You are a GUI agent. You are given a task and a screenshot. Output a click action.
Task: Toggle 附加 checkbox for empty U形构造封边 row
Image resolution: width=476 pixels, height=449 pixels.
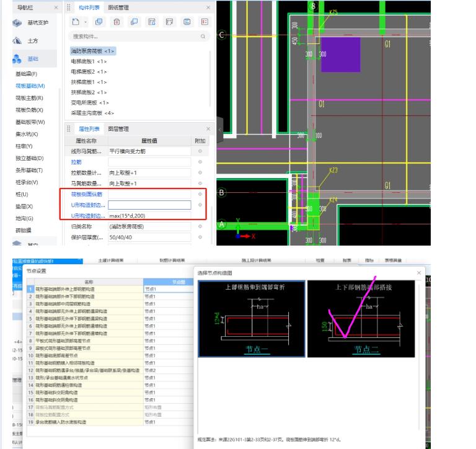[x=200, y=205]
